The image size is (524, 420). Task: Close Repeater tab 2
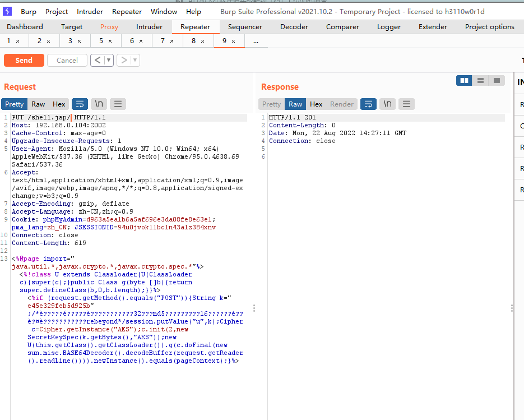click(48, 41)
